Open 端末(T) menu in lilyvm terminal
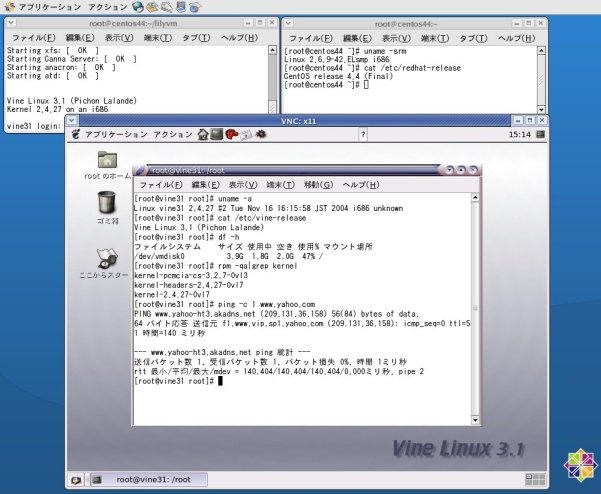Viewport: 601px width, 494px height. (x=158, y=38)
